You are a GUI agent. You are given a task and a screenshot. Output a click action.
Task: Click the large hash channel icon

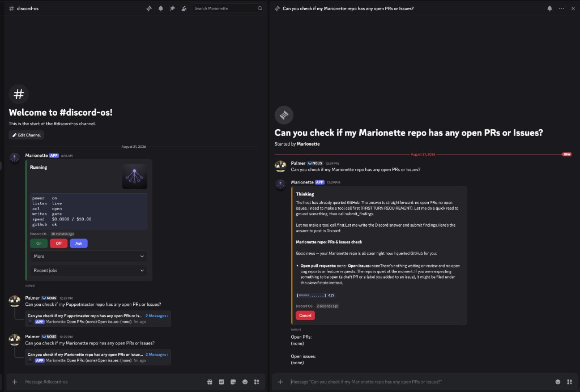pyautogui.click(x=19, y=94)
